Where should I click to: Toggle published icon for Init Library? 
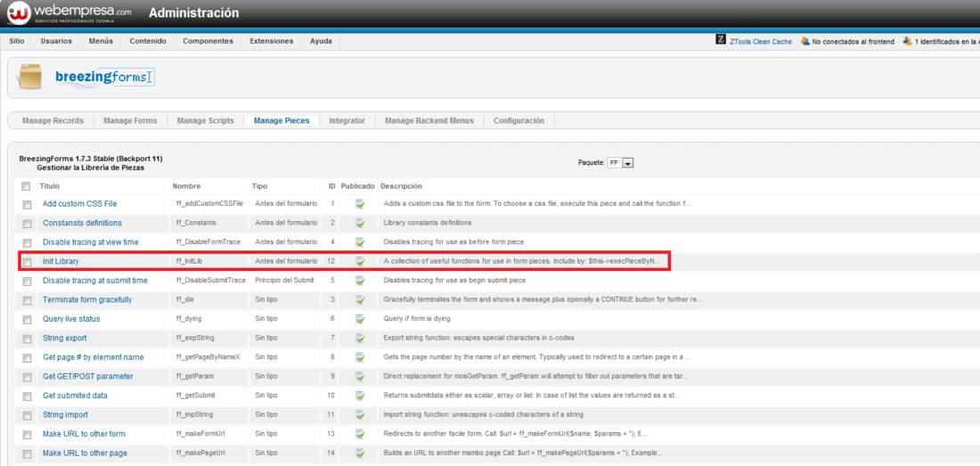click(x=360, y=261)
